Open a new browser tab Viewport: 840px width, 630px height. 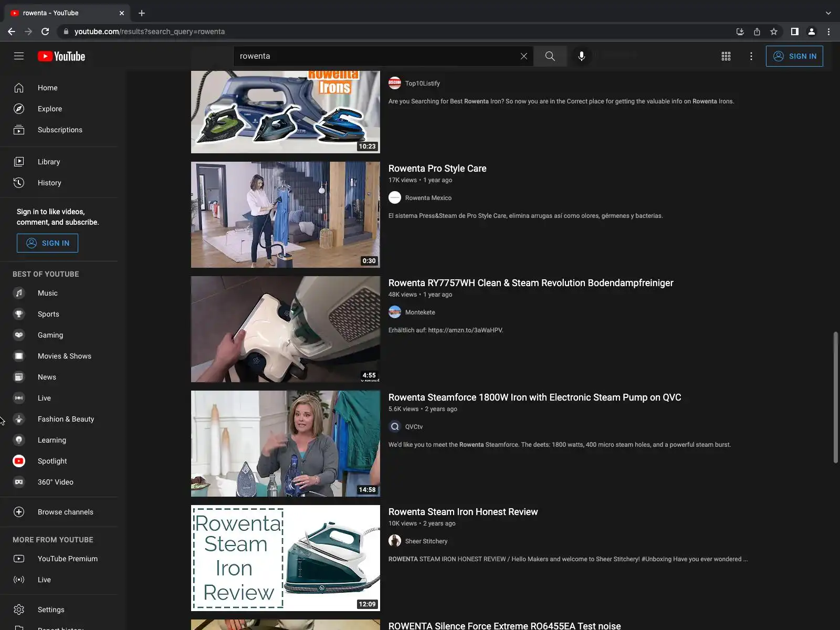pyautogui.click(x=142, y=13)
